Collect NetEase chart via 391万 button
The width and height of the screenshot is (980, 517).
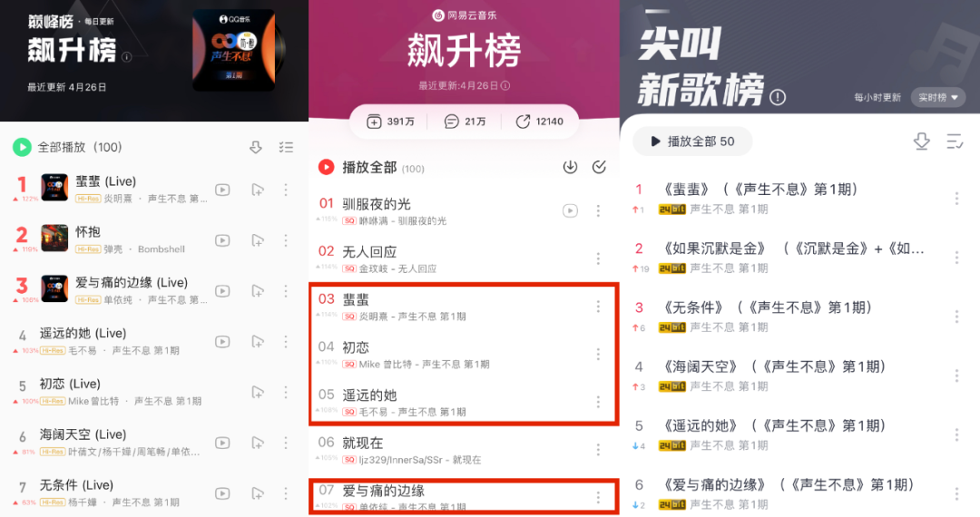click(x=390, y=122)
